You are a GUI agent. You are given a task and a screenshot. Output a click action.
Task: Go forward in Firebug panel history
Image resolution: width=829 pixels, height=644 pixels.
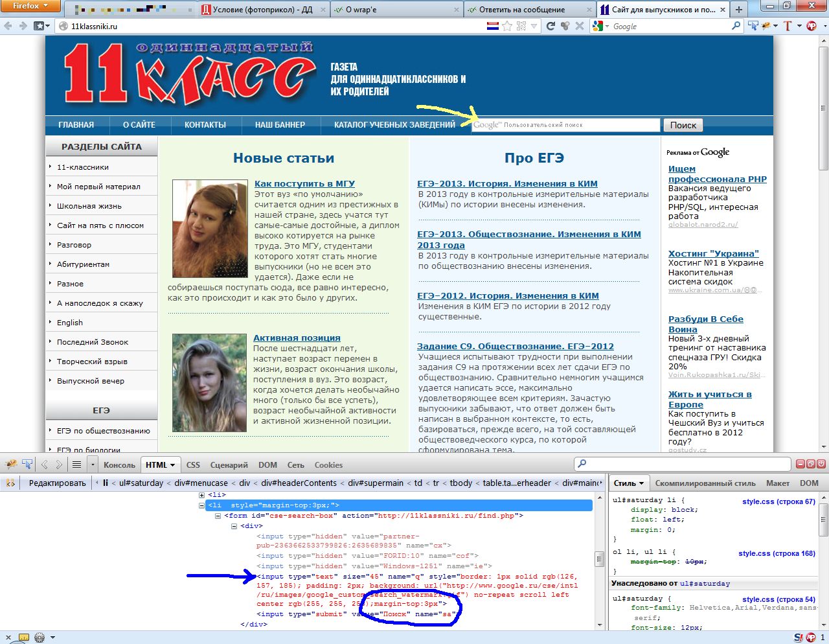[59, 465]
